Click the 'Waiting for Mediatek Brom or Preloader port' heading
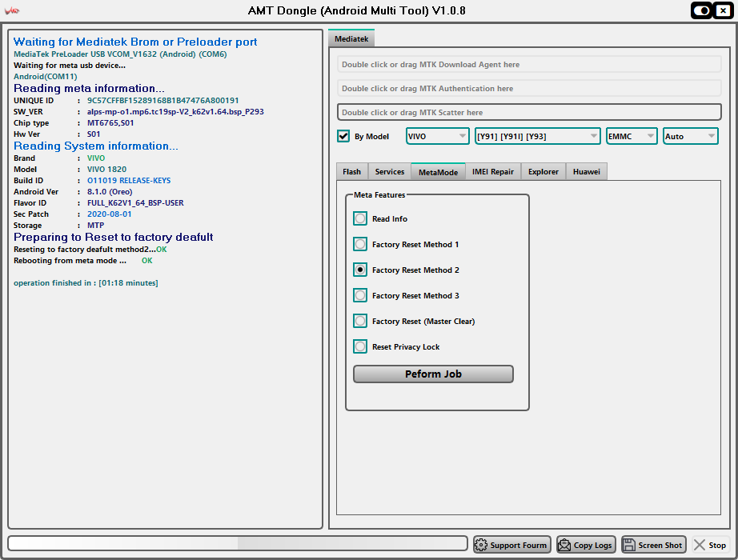 click(135, 42)
